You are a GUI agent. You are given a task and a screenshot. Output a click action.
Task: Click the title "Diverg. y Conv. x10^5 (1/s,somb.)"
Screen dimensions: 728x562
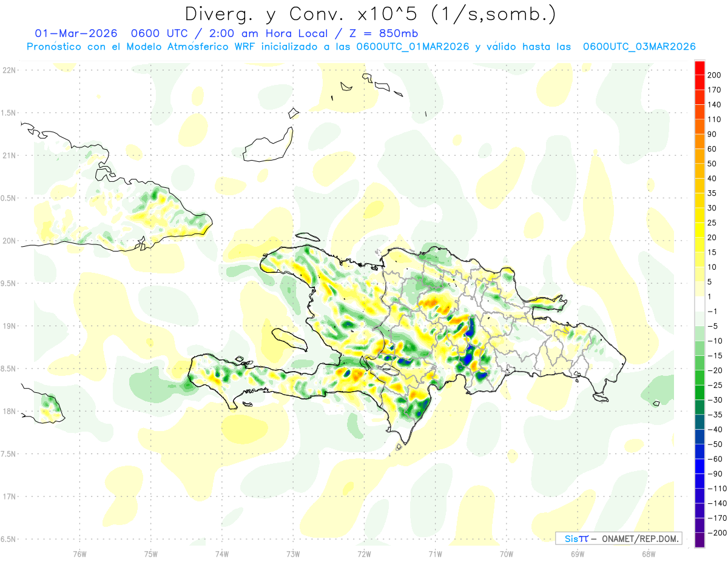(x=369, y=15)
